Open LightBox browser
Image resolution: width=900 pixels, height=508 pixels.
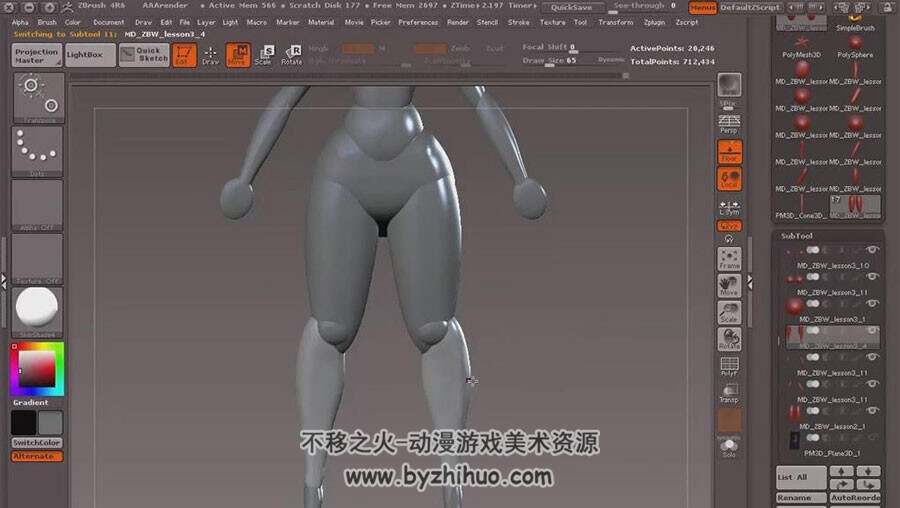coord(90,55)
